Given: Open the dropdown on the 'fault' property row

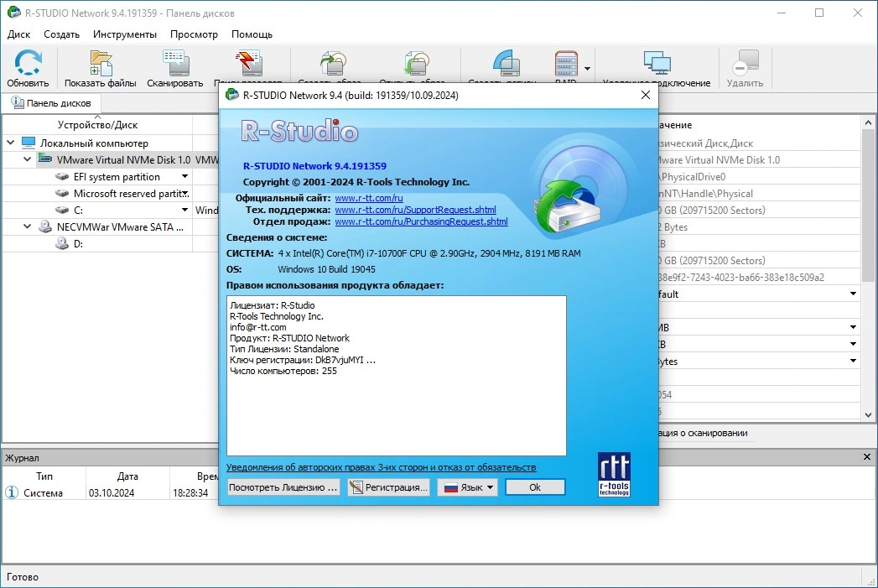Looking at the screenshot, I should click(x=853, y=294).
